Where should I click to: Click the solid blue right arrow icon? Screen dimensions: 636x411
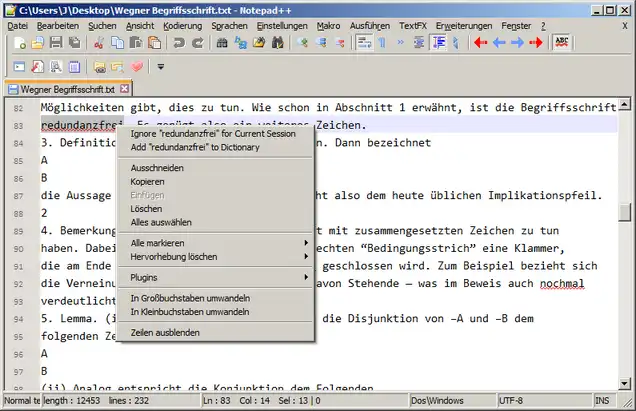click(517, 43)
